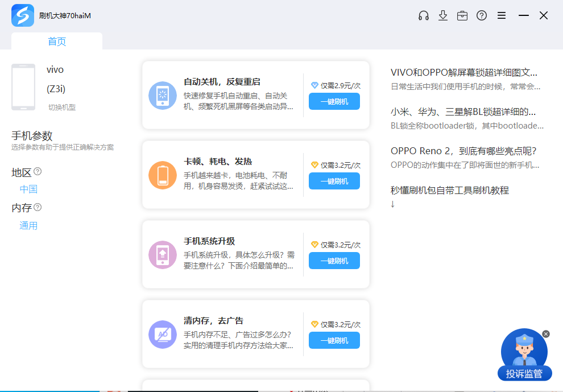Close the application window
This screenshot has width=563, height=392.
544,15
